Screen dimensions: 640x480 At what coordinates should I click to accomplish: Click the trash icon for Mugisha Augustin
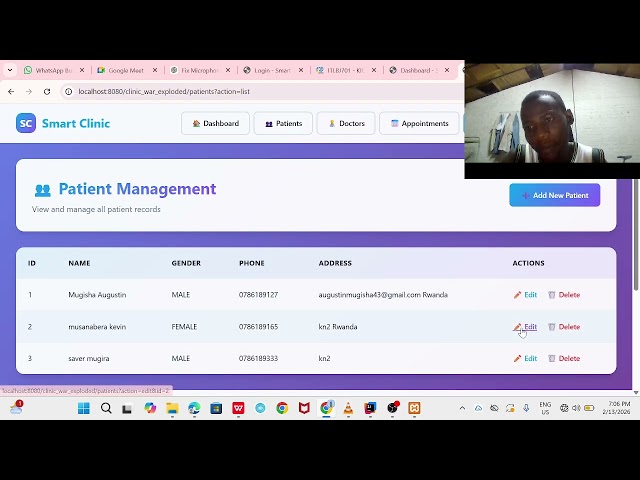(551, 295)
